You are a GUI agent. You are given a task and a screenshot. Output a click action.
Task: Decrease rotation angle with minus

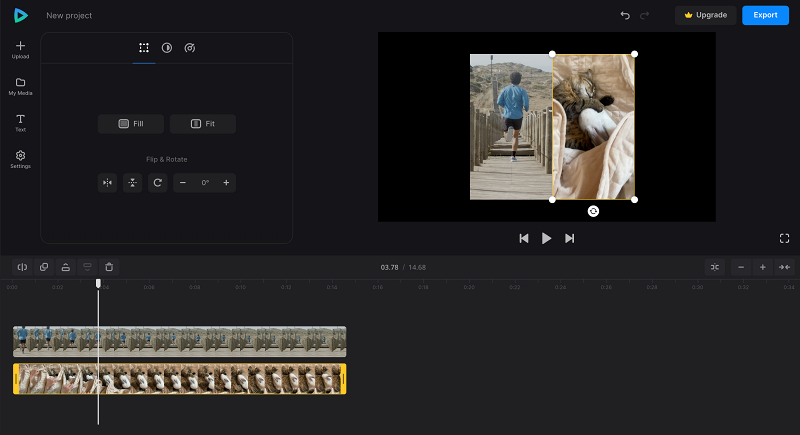(x=183, y=183)
